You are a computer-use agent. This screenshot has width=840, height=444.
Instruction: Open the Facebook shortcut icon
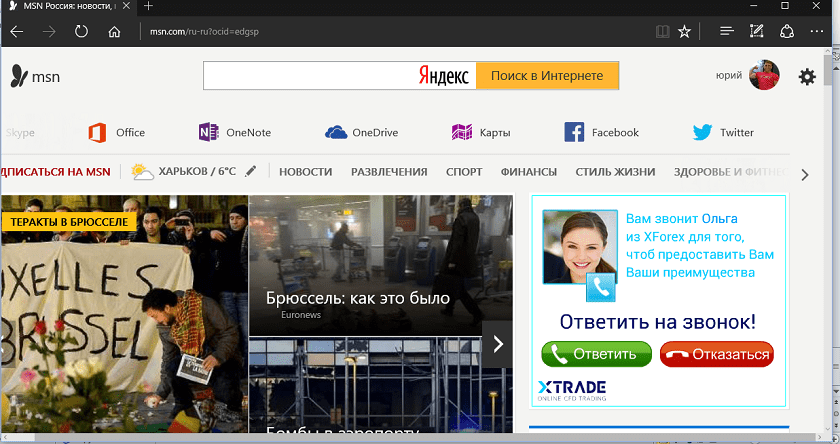[x=574, y=132]
